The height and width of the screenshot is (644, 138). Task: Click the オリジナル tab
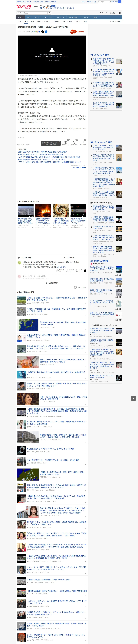(x=60, y=17)
